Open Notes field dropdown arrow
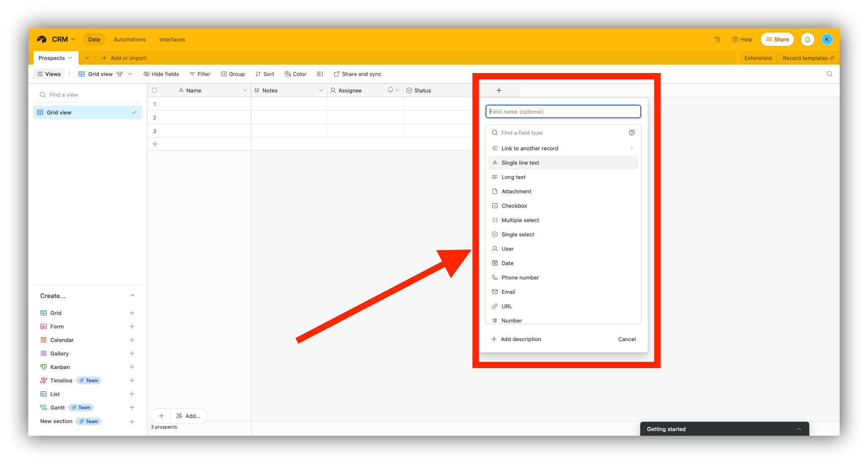 (x=321, y=90)
